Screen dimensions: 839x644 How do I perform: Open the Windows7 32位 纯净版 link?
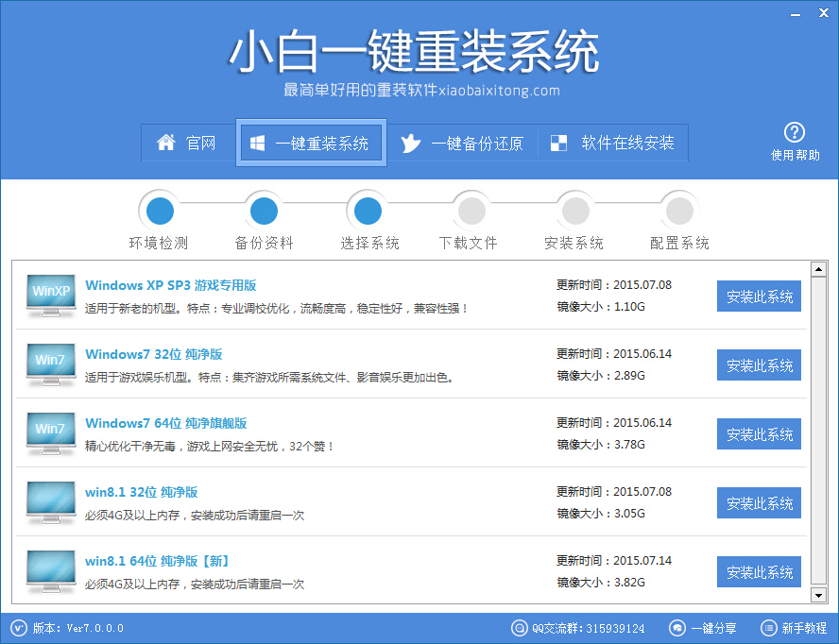pos(154,353)
